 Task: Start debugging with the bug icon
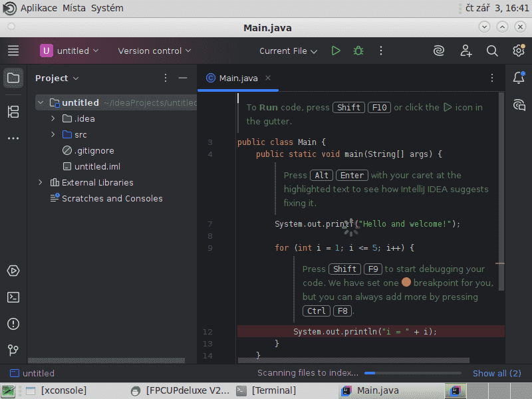point(358,51)
